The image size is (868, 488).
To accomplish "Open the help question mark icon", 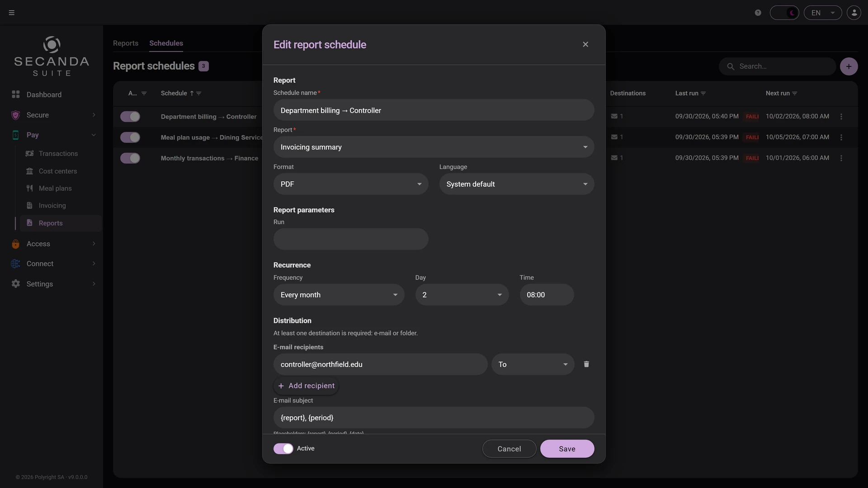I will 758,13.
